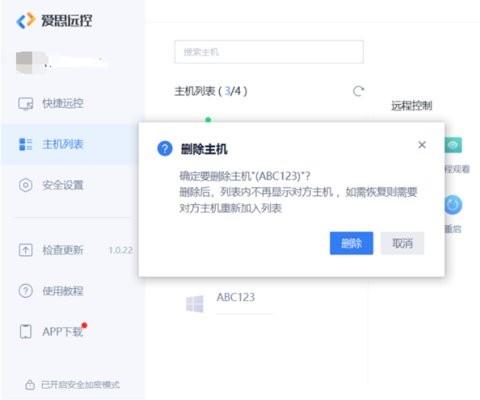Click the 已开启安全加密模式 status text

(80, 385)
